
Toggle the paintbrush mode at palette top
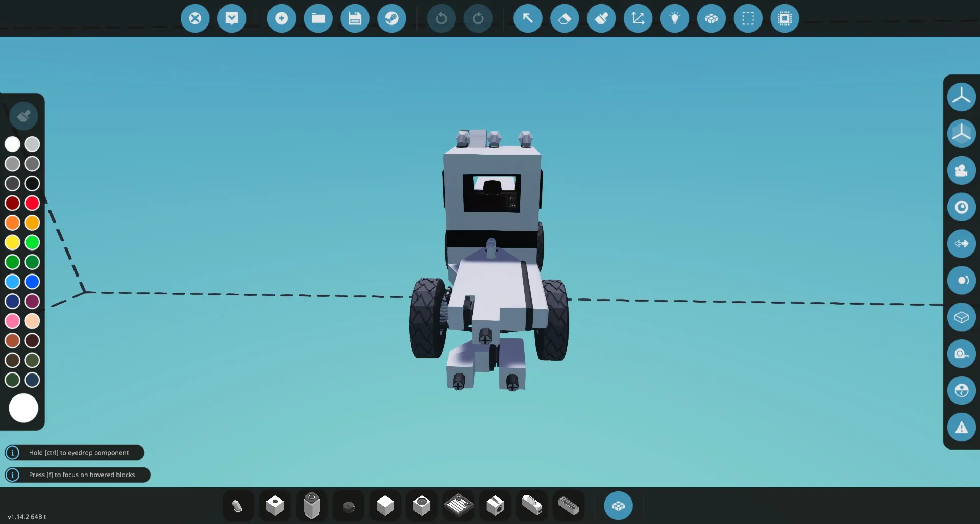point(23,116)
